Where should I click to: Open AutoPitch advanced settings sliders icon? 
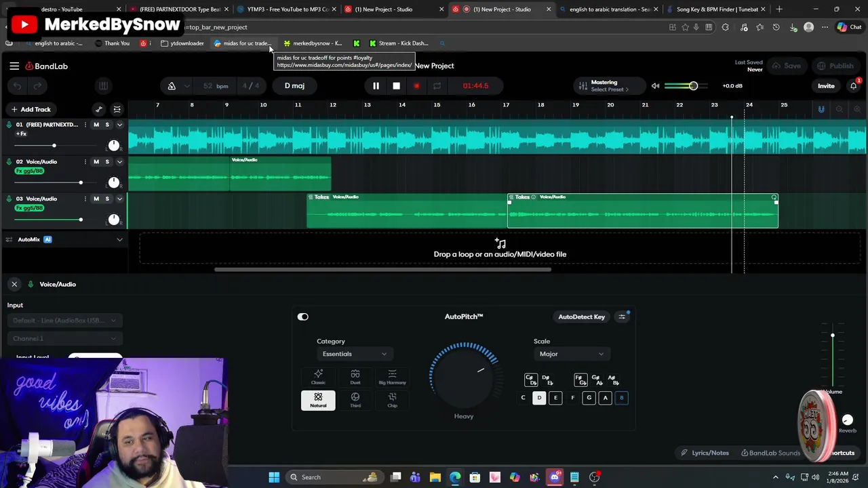point(622,317)
